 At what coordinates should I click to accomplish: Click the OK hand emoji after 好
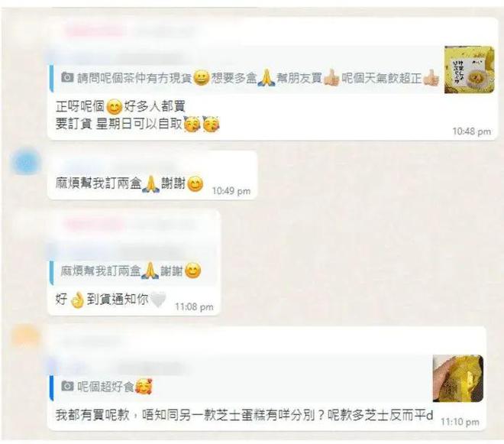click(77, 300)
